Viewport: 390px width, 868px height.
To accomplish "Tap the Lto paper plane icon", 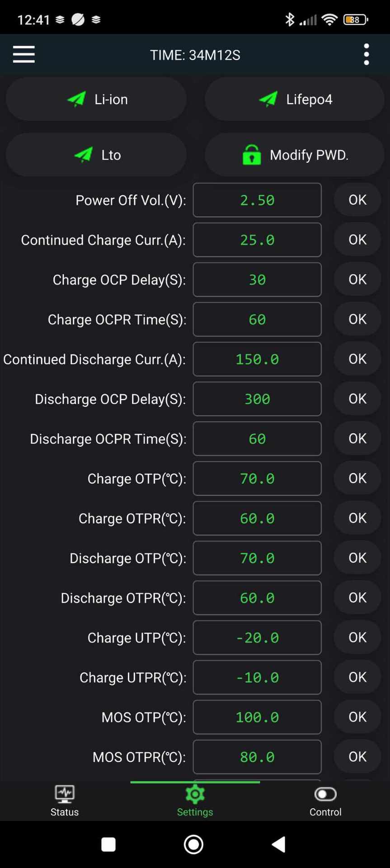I will [x=83, y=155].
